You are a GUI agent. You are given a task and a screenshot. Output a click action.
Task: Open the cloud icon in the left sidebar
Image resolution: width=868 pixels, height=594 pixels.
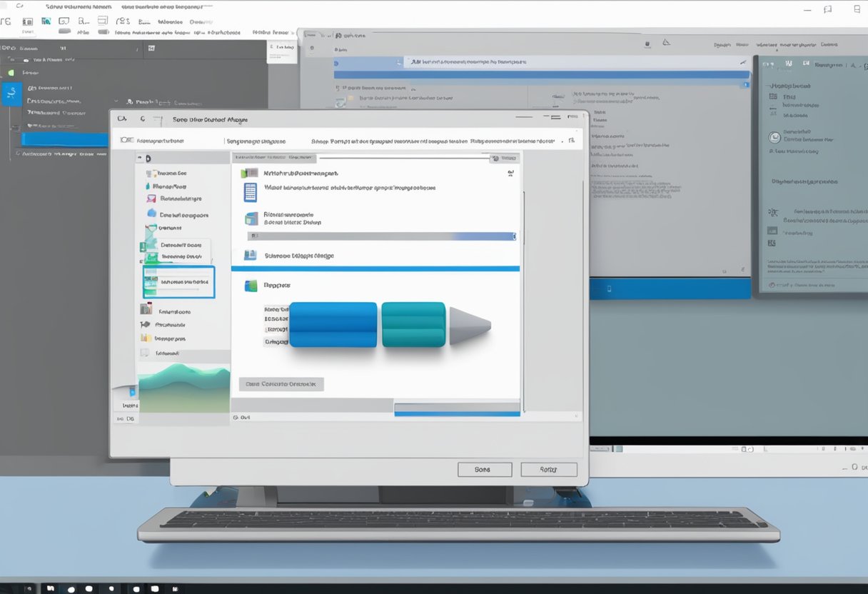pos(152,213)
